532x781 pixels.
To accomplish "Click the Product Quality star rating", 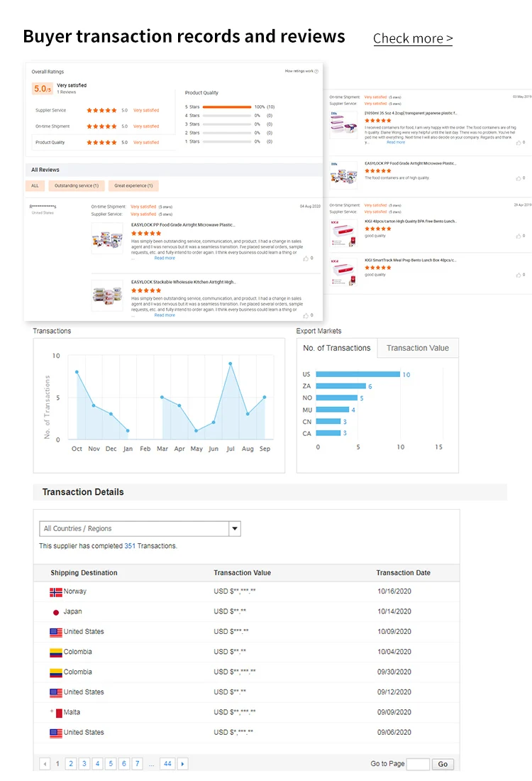I will coord(101,143).
